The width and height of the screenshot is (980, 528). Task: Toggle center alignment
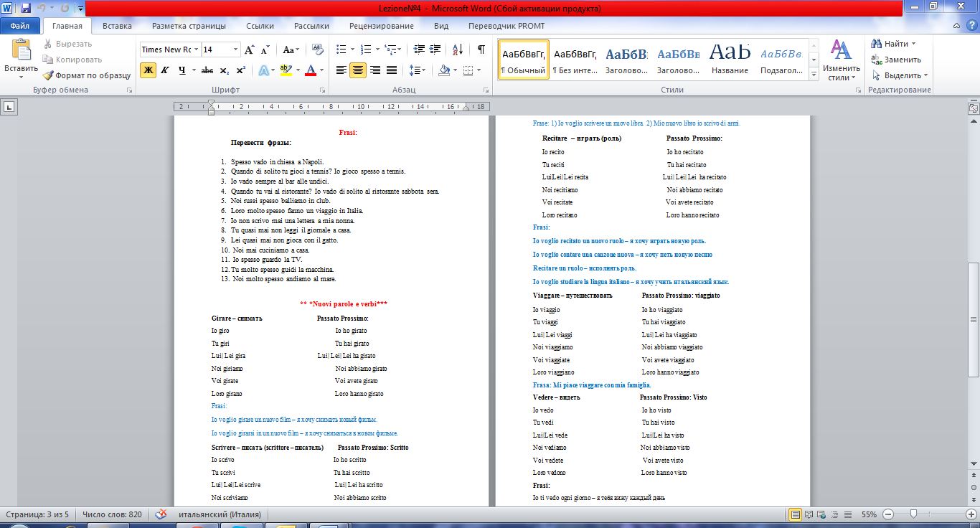pyautogui.click(x=358, y=70)
